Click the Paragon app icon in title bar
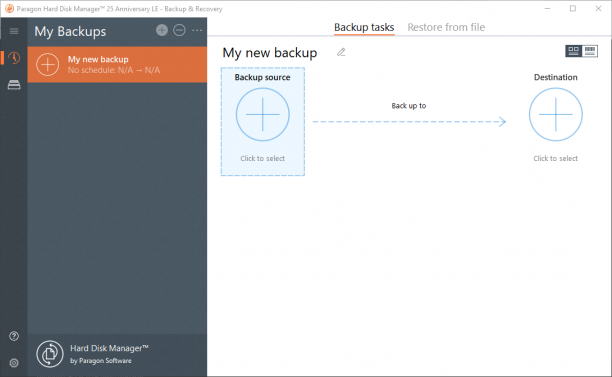Image resolution: width=612 pixels, height=377 pixels. 9,9
